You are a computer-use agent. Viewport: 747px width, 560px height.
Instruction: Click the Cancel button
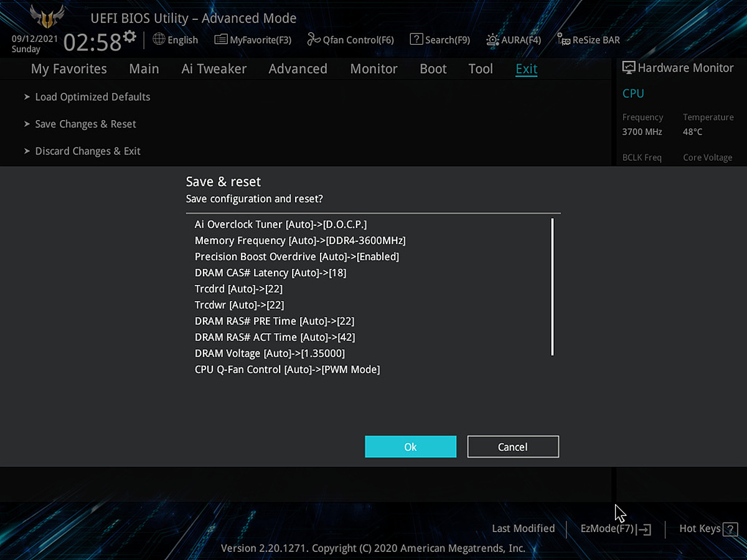(x=513, y=447)
